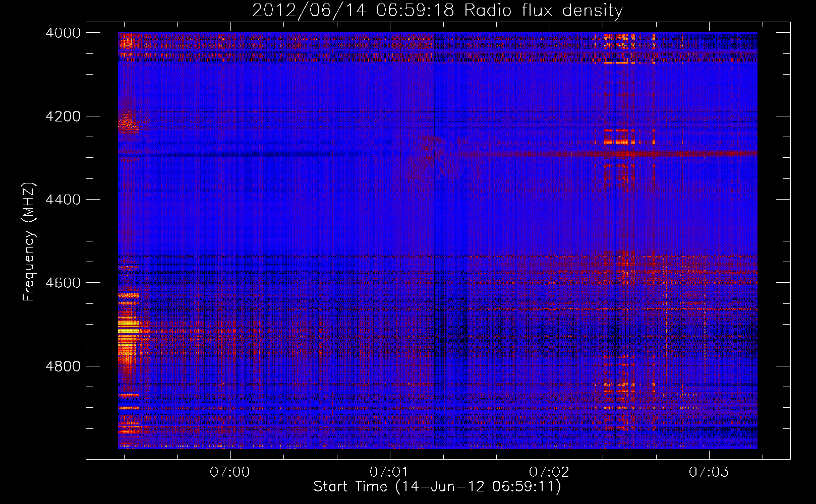
Task: Click the 4400 frequency axis label
Action: click(x=63, y=200)
